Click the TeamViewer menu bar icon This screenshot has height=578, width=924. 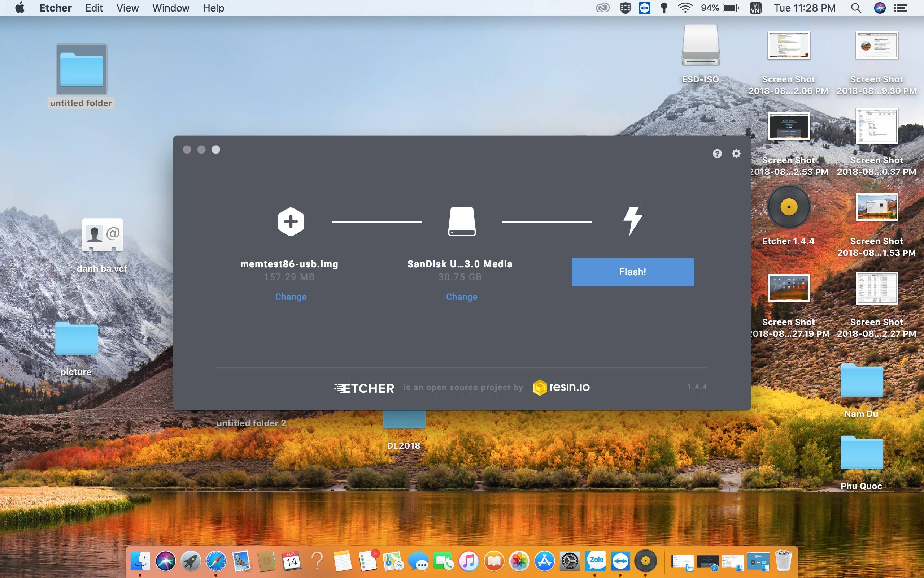pyautogui.click(x=645, y=8)
